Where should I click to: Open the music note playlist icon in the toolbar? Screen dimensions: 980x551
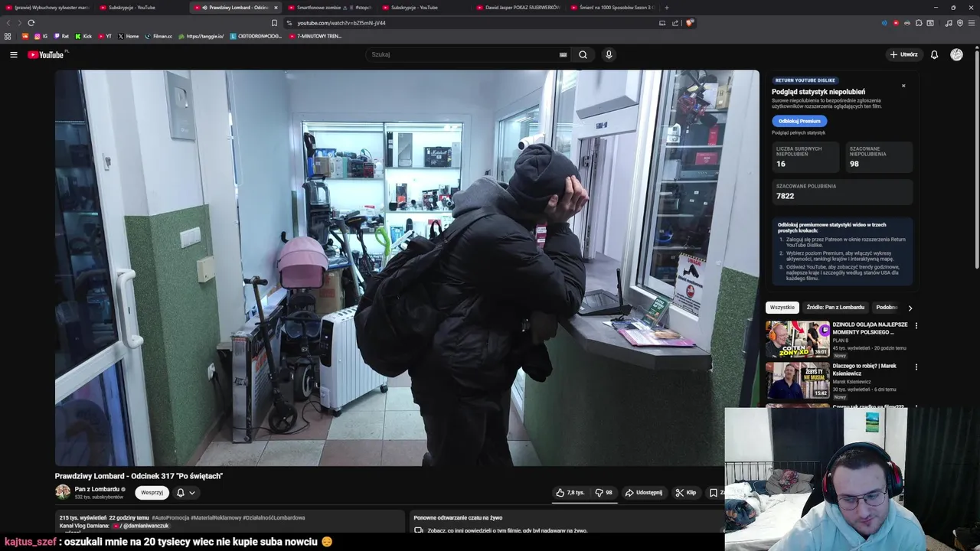pyautogui.click(x=949, y=23)
